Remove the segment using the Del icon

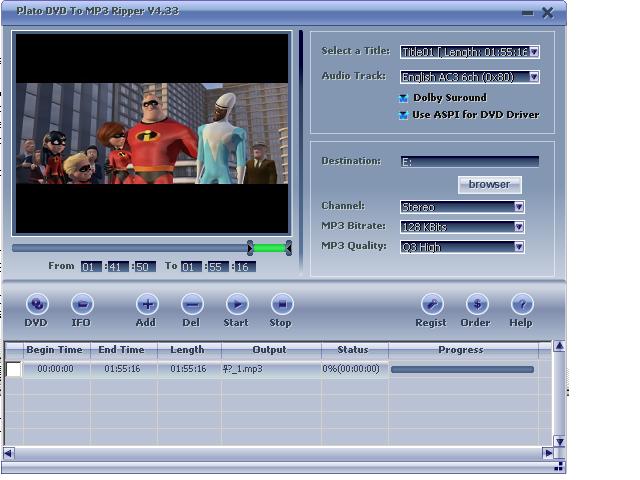pos(192,304)
